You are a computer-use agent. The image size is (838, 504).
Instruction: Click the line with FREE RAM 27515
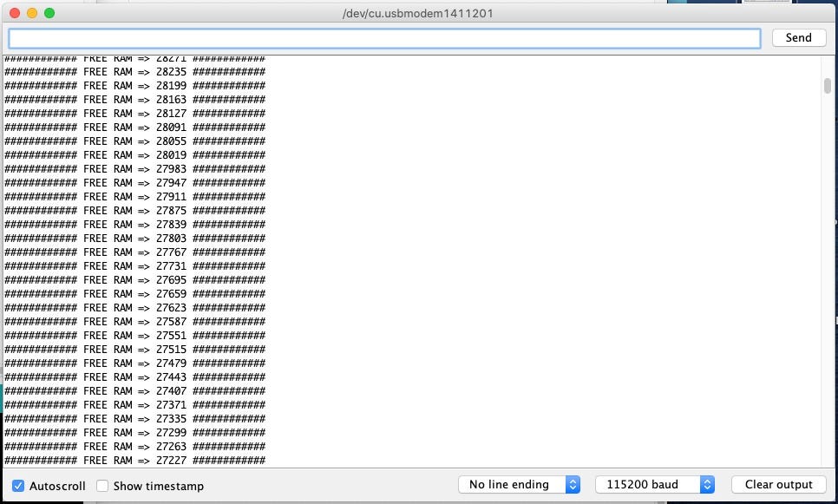134,350
